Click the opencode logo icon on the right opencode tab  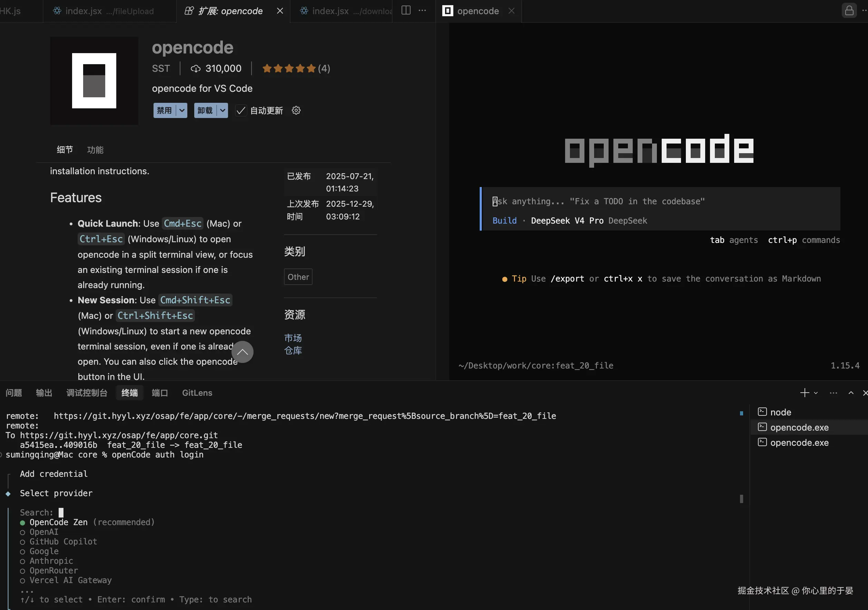(x=447, y=11)
